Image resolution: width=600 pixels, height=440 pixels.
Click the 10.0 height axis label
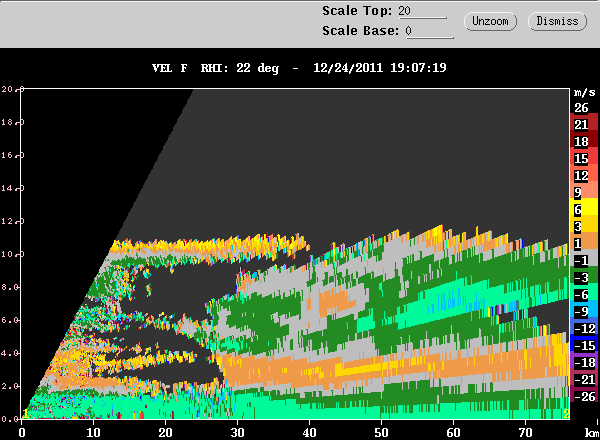click(13, 254)
